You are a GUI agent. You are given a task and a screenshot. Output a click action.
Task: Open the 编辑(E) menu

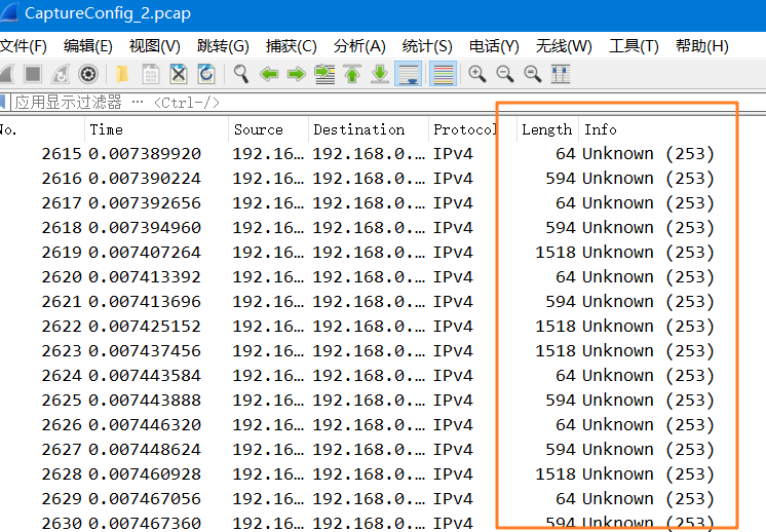88,46
